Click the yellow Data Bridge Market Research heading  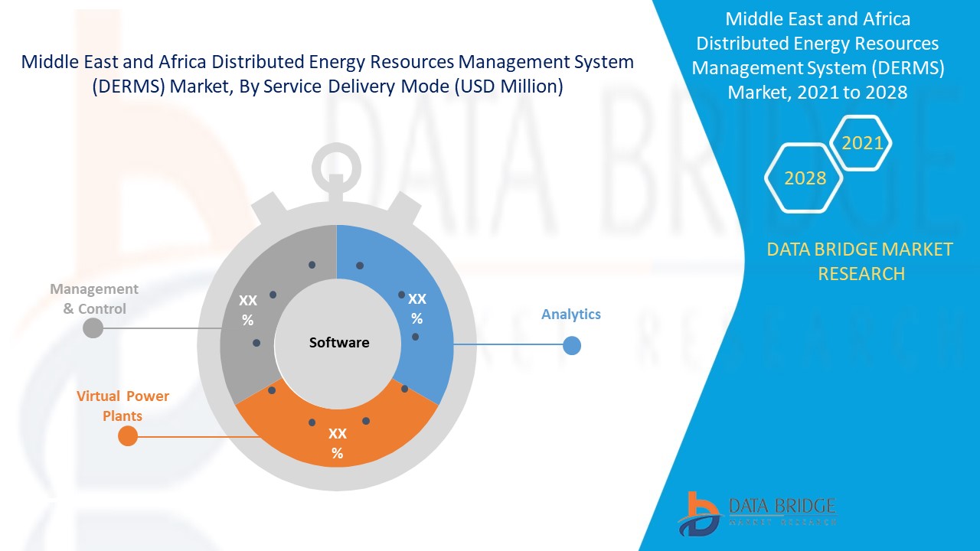tap(861, 261)
